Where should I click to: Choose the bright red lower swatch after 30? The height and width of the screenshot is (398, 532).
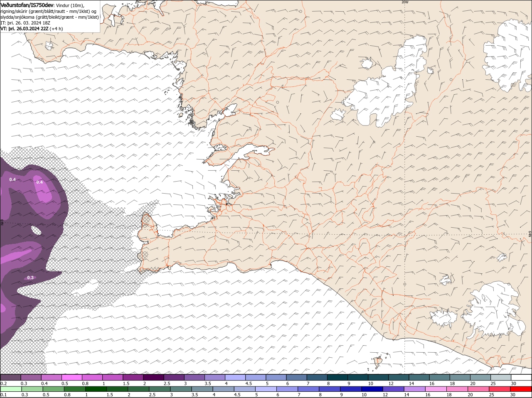click(x=521, y=389)
